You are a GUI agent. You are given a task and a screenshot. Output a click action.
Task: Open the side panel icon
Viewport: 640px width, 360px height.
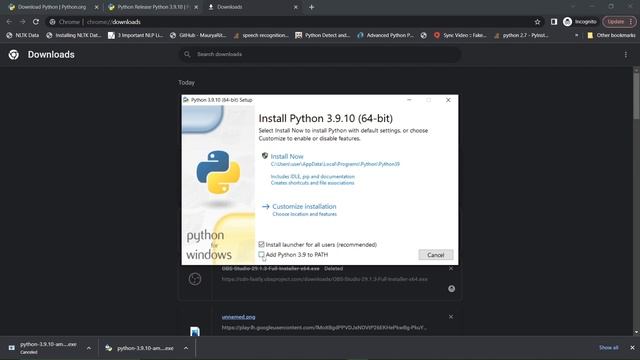553,22
